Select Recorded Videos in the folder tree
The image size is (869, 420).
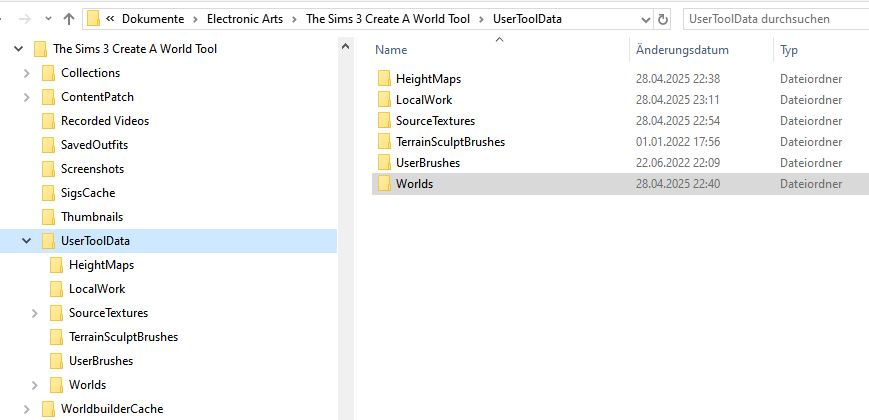click(105, 121)
